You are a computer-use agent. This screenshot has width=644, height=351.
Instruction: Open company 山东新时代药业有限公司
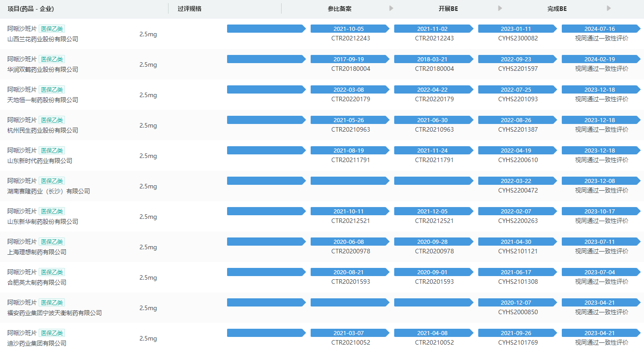point(40,161)
